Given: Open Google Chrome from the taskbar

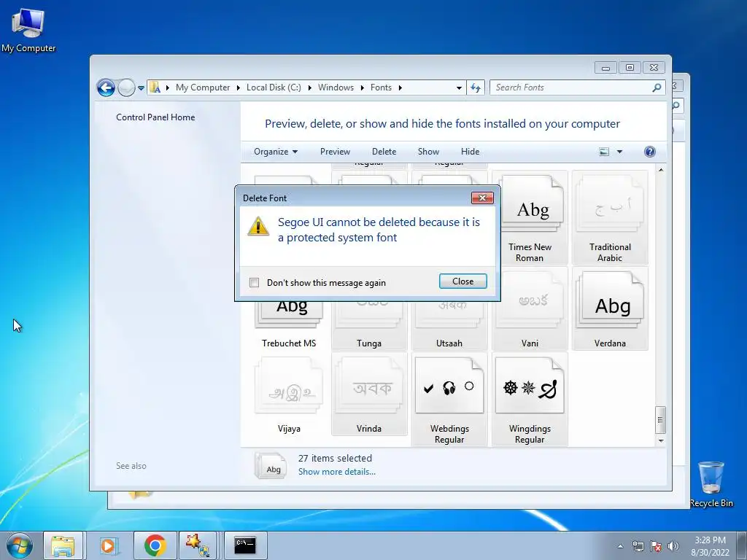Looking at the screenshot, I should (x=155, y=545).
